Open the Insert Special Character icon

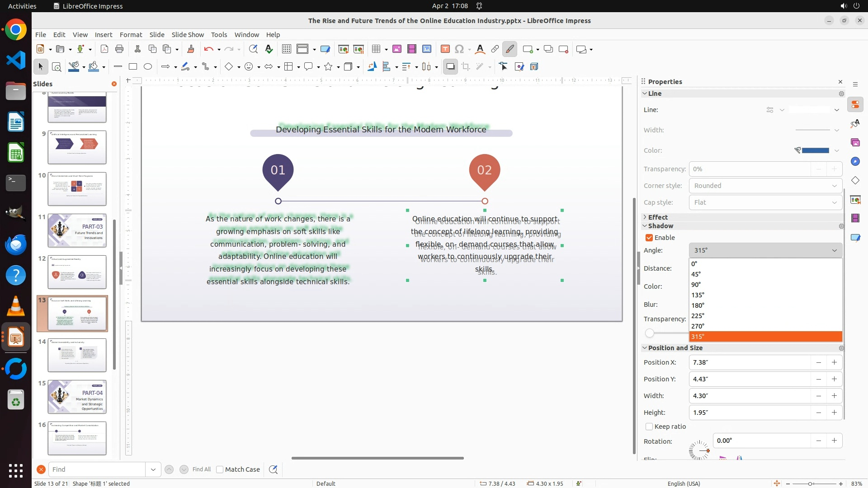[x=459, y=49]
